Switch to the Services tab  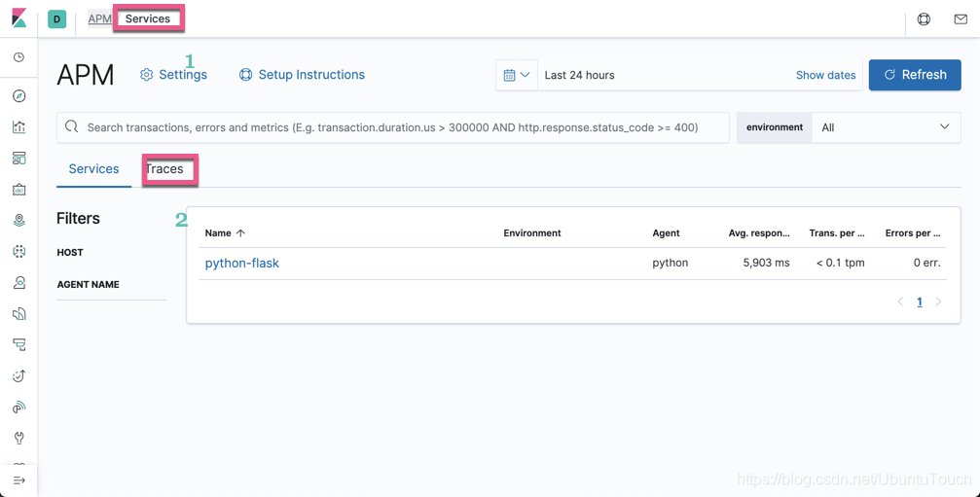(93, 169)
